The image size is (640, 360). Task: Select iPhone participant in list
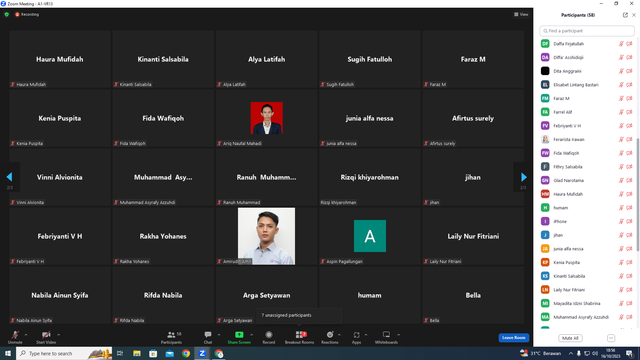pos(587,221)
